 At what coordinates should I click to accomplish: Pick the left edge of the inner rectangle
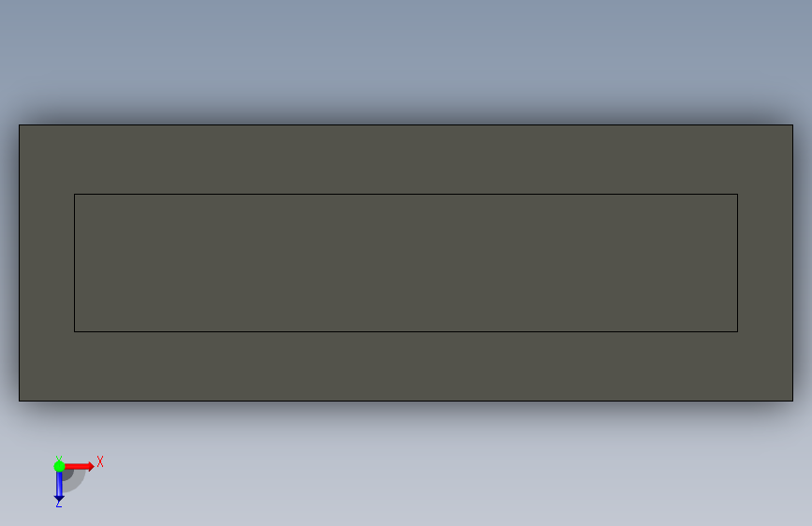[75, 263]
